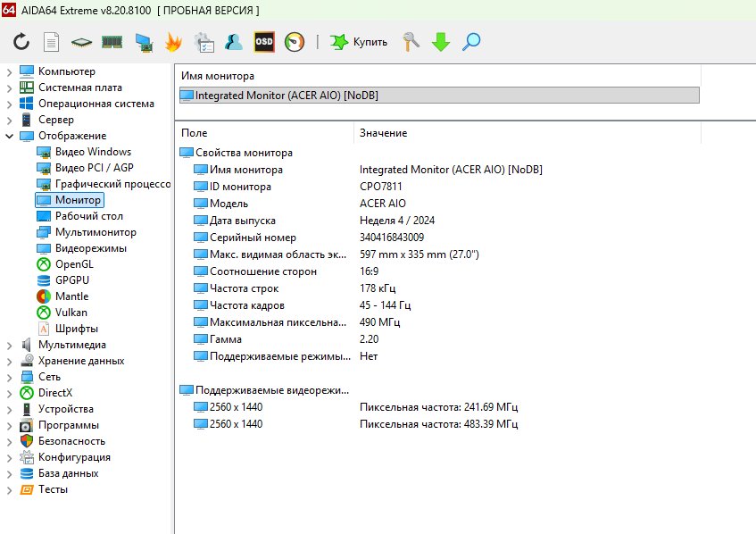Open the CPU chip toolbar icon
Image resolution: width=756 pixels, height=534 pixels.
click(x=81, y=43)
